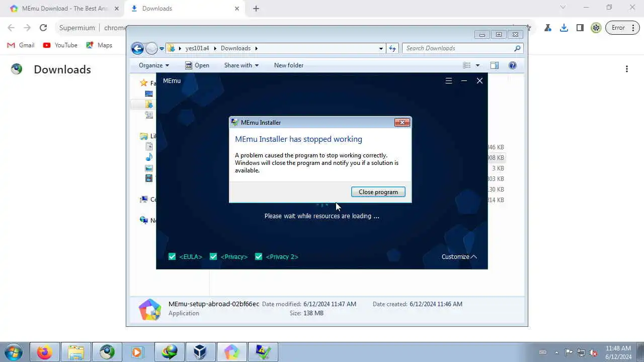Click Explorer back navigation arrow
This screenshot has width=644, height=362.
(137, 48)
